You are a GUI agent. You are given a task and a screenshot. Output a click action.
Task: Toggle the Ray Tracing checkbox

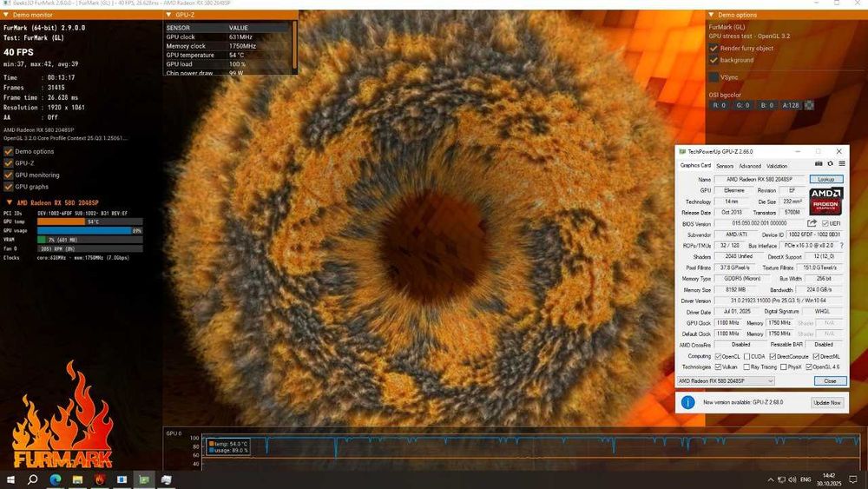746,367
